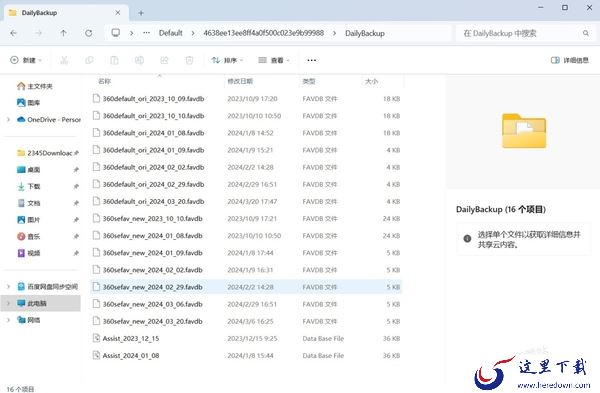Click the rename icon in toolbar
The height and width of the screenshot is (393, 600).
139,60
